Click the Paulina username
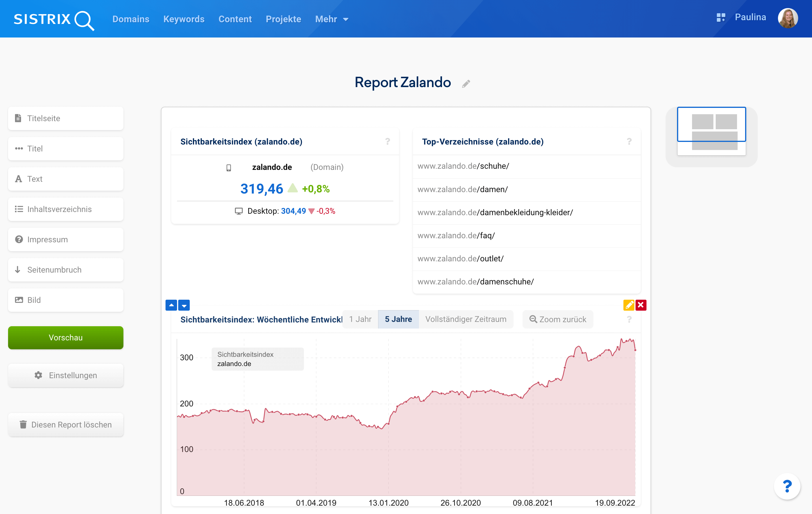 pyautogui.click(x=750, y=17)
